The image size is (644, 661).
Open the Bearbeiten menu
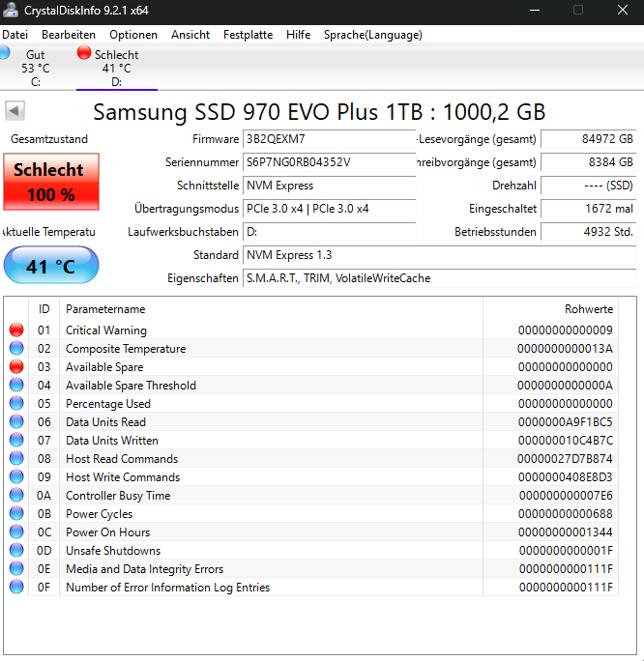click(x=69, y=35)
